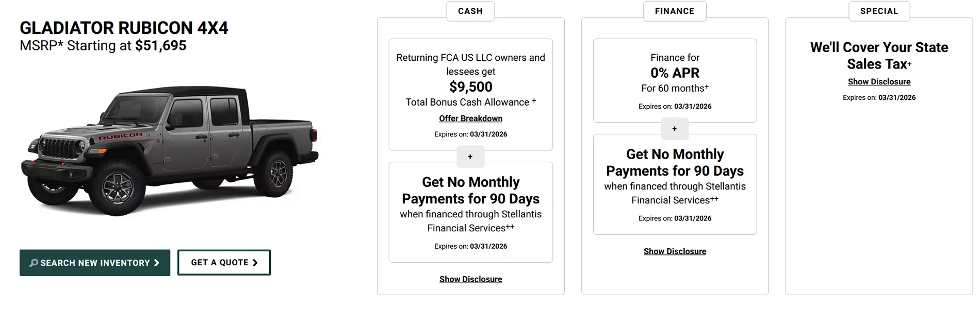Click the plus icon between Cash offers
Viewport: 980px width, 309px height.
point(470,157)
